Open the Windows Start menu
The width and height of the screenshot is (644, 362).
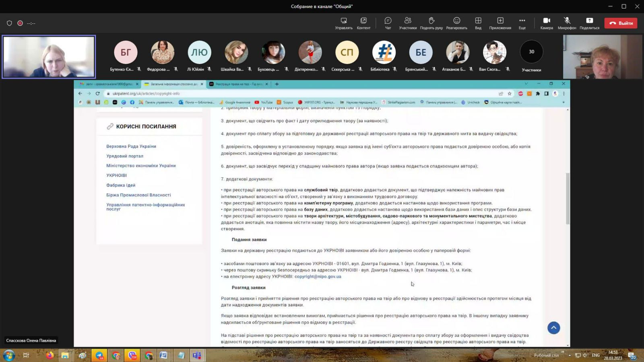[x=9, y=355]
